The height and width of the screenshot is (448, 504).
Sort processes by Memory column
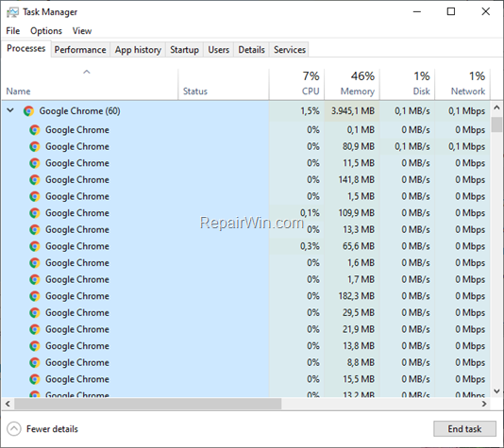pyautogui.click(x=352, y=84)
